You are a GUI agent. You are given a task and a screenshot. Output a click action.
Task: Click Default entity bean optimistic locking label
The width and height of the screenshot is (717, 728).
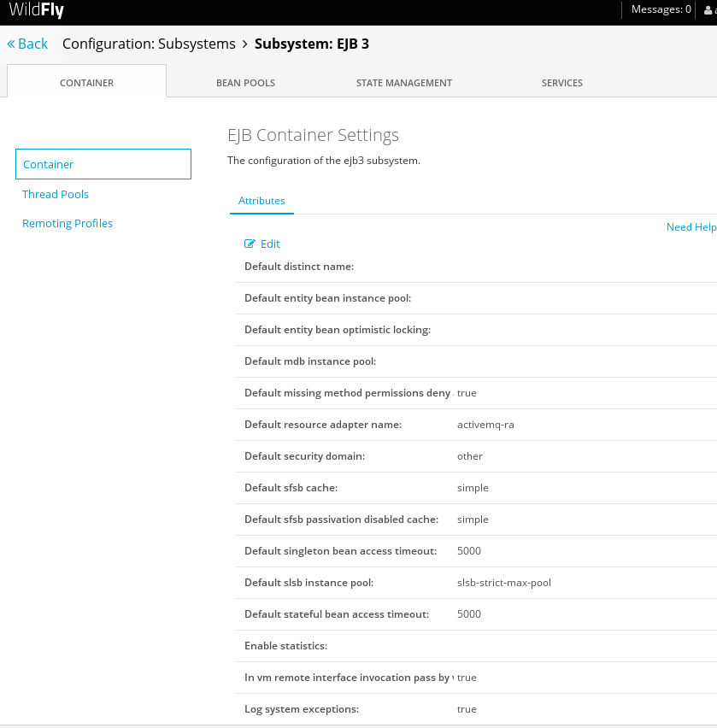point(338,330)
